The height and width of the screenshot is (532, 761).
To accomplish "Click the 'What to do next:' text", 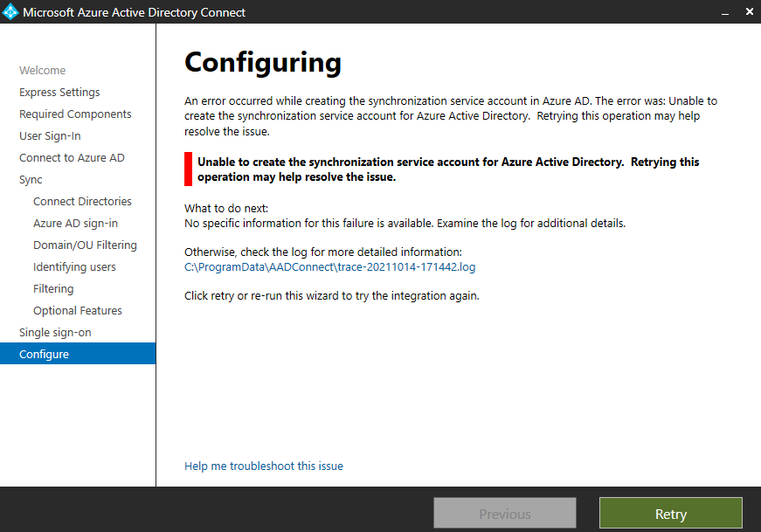I will (x=226, y=208).
